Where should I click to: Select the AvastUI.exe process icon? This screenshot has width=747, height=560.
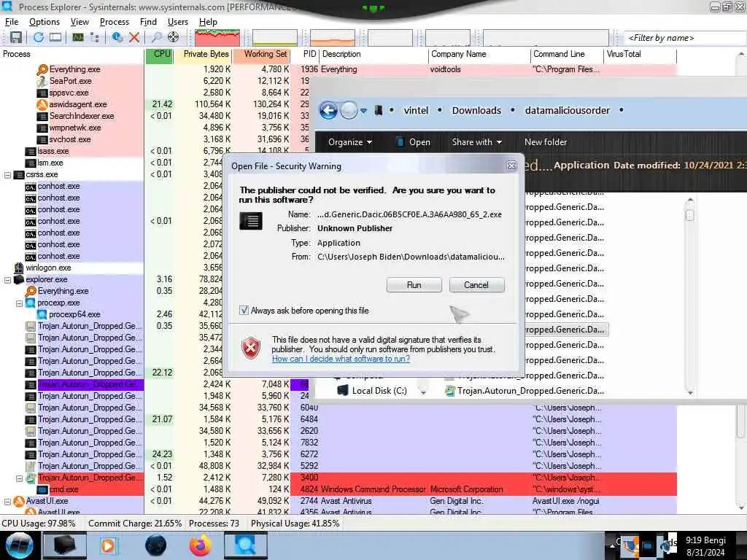pyautogui.click(x=19, y=502)
